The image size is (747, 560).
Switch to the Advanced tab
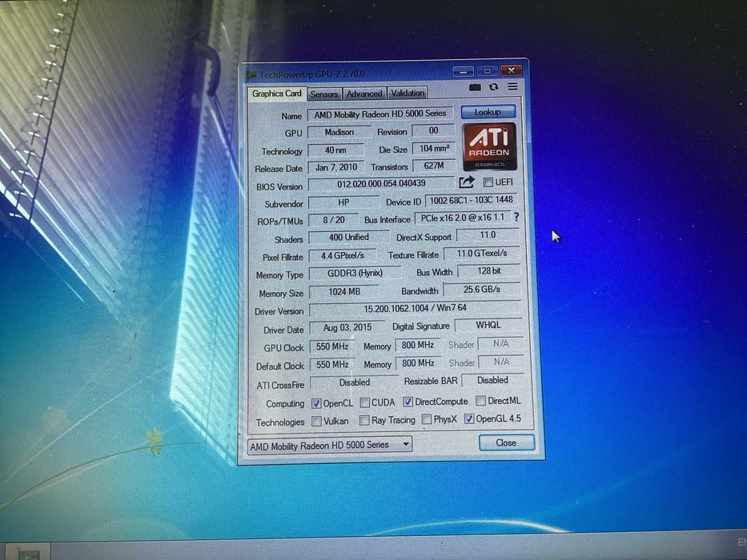[x=364, y=94]
